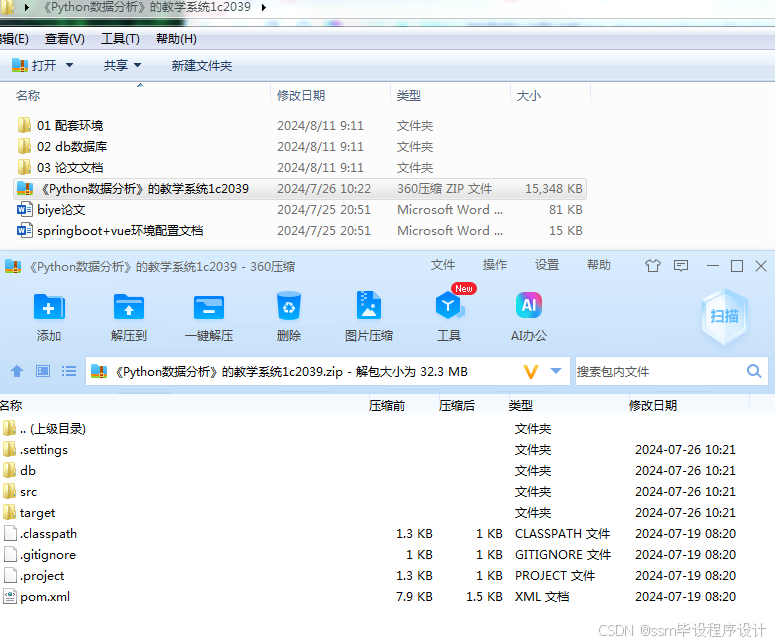Open the 设置 menu in 360压缩
This screenshot has height=644, width=775.
tap(547, 265)
